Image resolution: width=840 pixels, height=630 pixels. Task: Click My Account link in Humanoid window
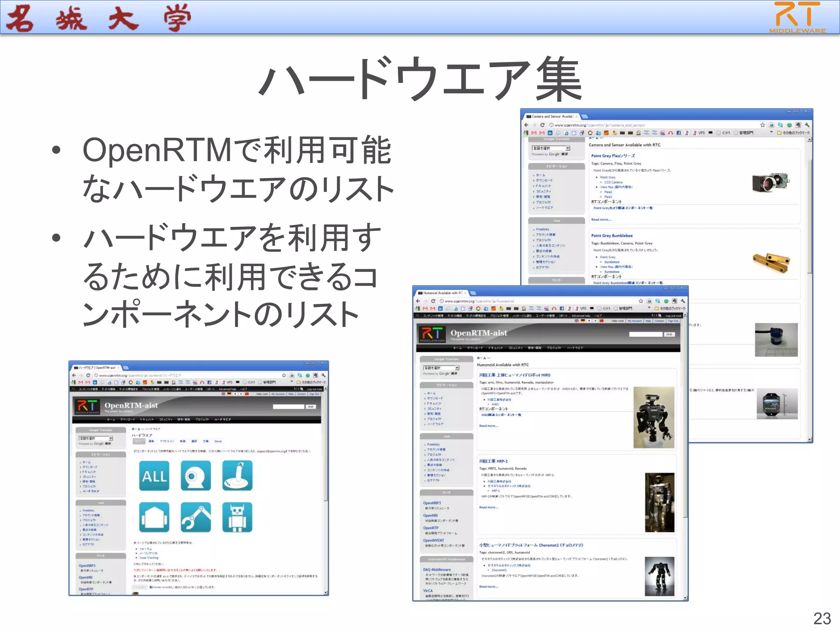(635, 321)
